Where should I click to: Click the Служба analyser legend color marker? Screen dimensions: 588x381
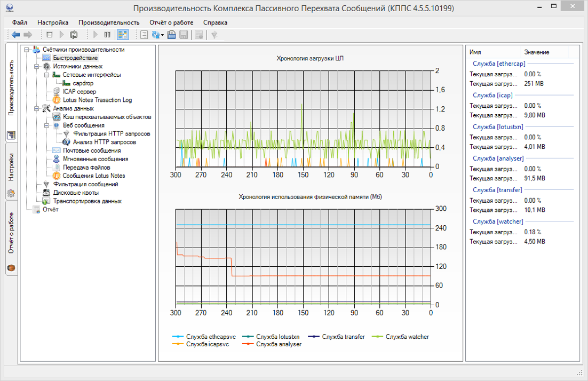click(x=248, y=344)
